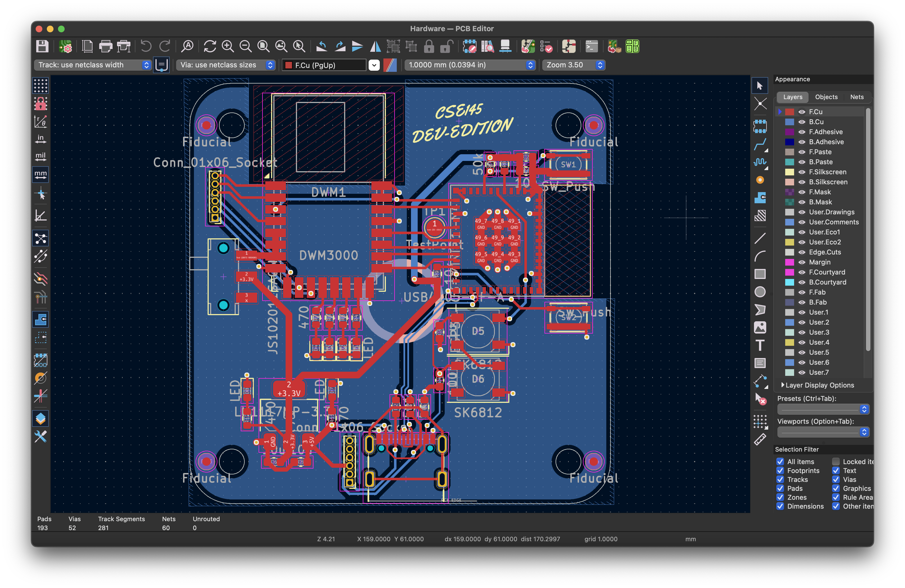Toggle ratsnest display icon
905x588 pixels.
[40, 239]
